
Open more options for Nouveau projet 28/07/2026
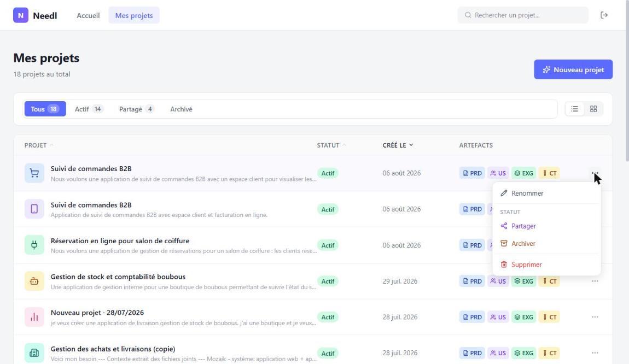595,317
